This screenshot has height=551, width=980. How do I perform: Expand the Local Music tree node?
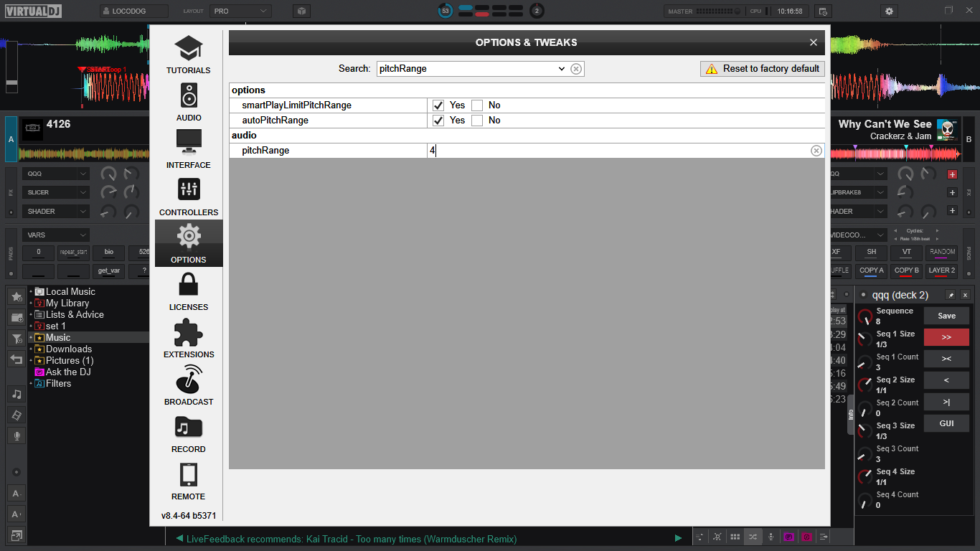(31, 292)
